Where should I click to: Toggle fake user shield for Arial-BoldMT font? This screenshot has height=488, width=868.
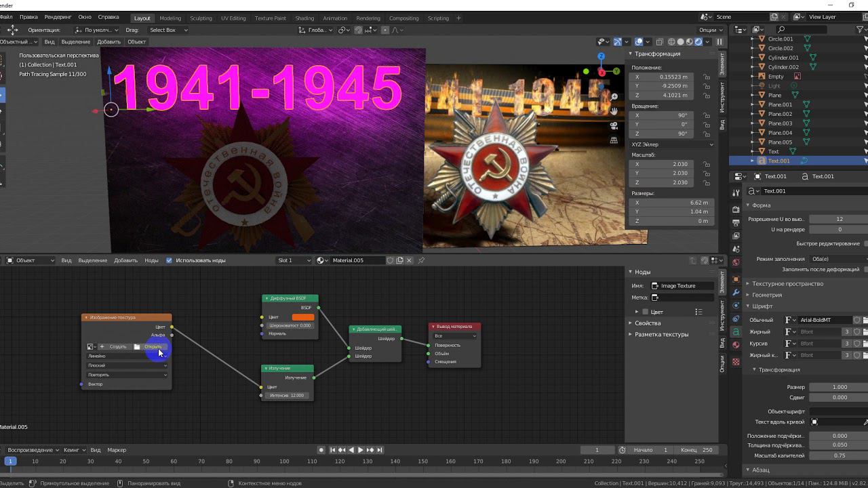857,320
